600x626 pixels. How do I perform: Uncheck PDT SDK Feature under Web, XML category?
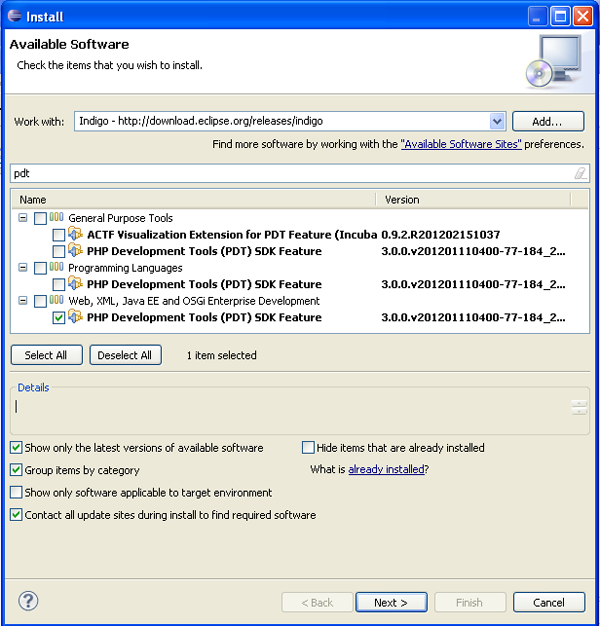[x=59, y=318]
